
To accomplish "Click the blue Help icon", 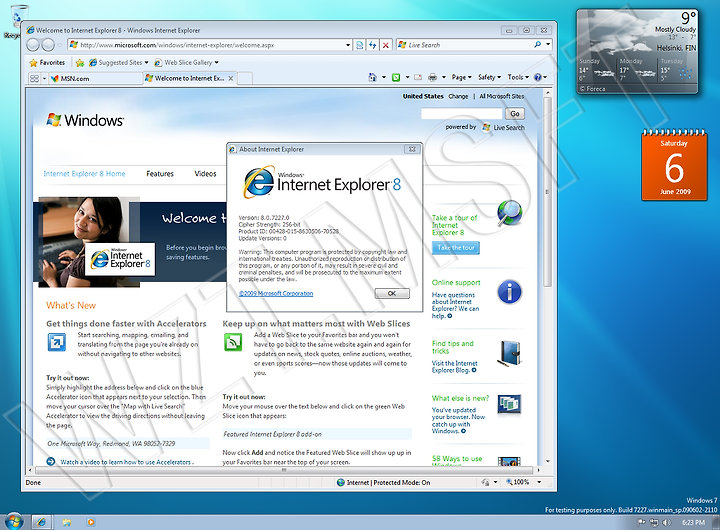I will 538,77.
